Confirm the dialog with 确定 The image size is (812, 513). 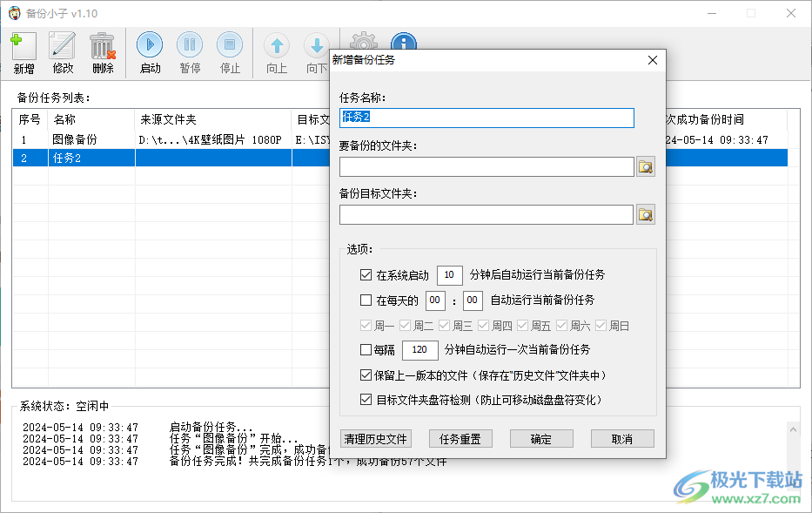pos(541,439)
